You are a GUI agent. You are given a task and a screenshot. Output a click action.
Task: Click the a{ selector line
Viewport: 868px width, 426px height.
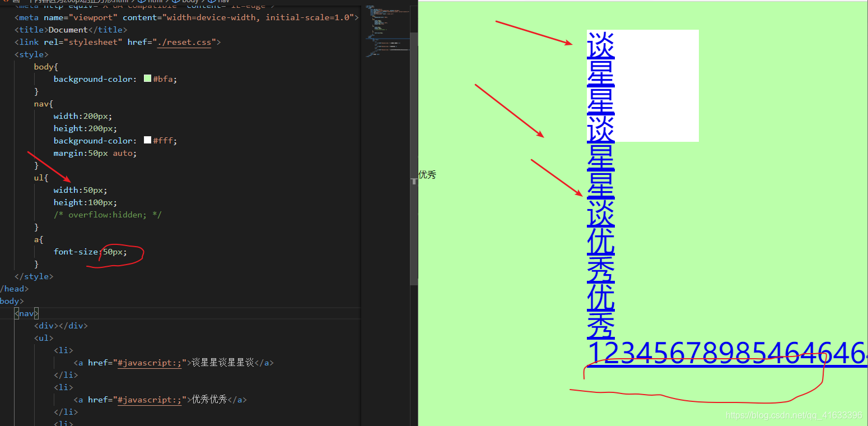(x=39, y=239)
